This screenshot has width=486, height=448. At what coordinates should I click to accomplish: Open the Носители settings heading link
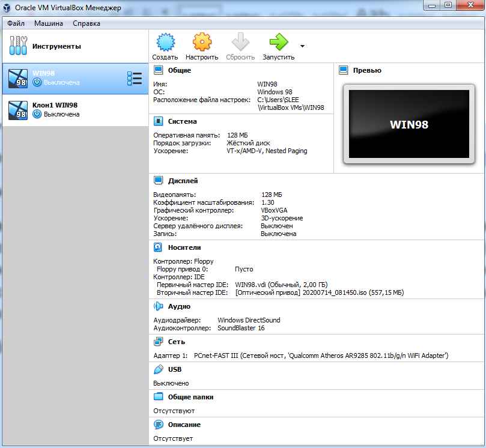tap(184, 247)
